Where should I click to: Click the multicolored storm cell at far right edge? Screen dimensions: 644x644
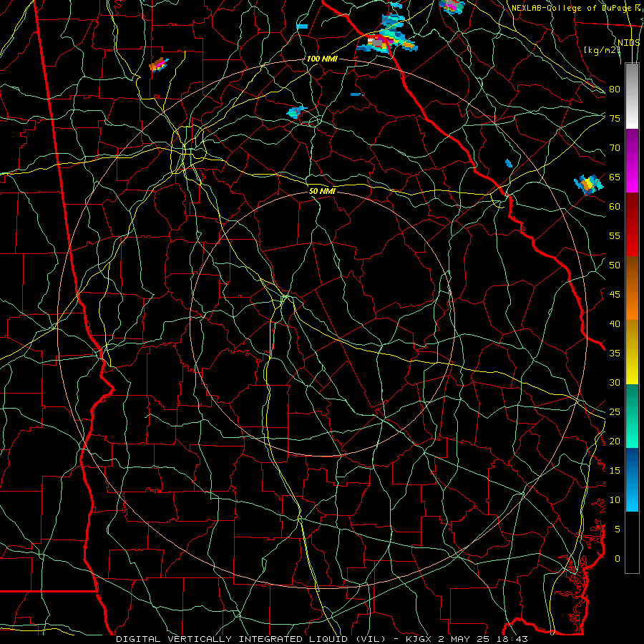click(x=589, y=185)
